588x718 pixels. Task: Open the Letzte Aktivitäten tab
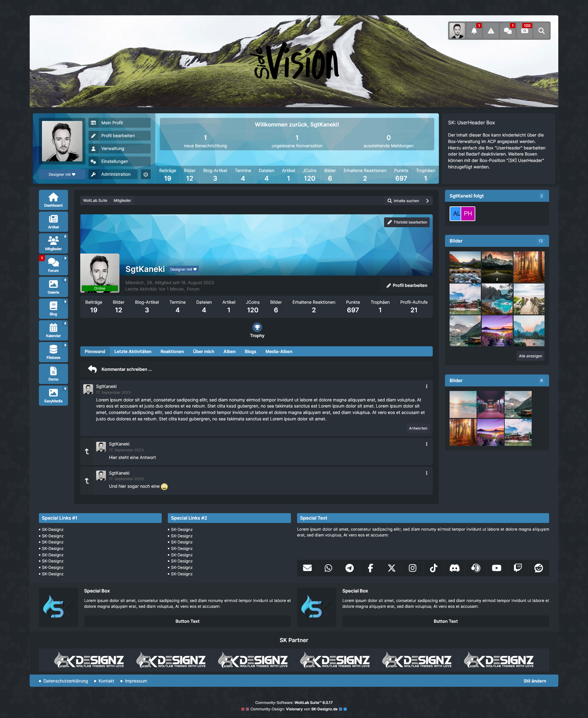point(132,351)
